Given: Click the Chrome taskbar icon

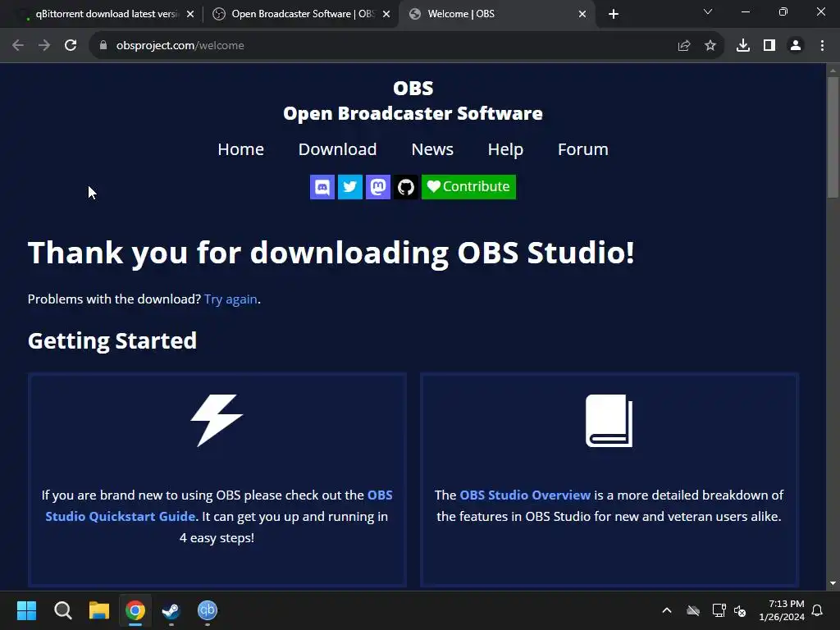Looking at the screenshot, I should [x=135, y=610].
